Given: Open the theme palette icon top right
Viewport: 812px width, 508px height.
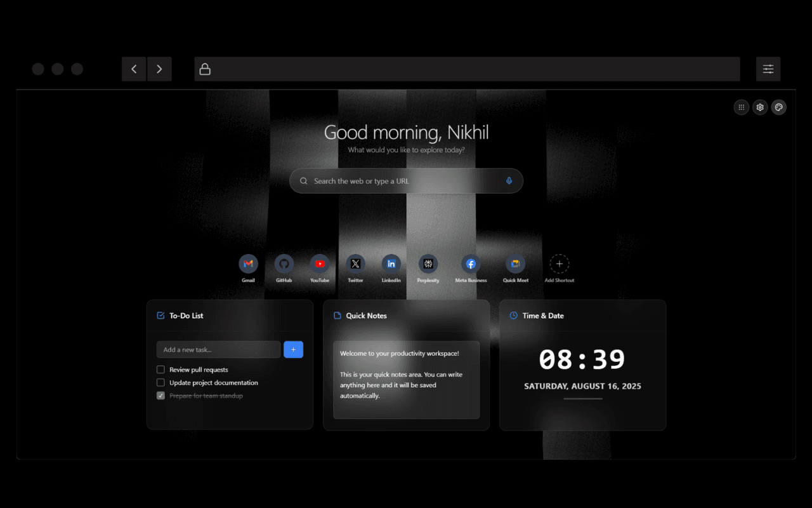Looking at the screenshot, I should 778,107.
